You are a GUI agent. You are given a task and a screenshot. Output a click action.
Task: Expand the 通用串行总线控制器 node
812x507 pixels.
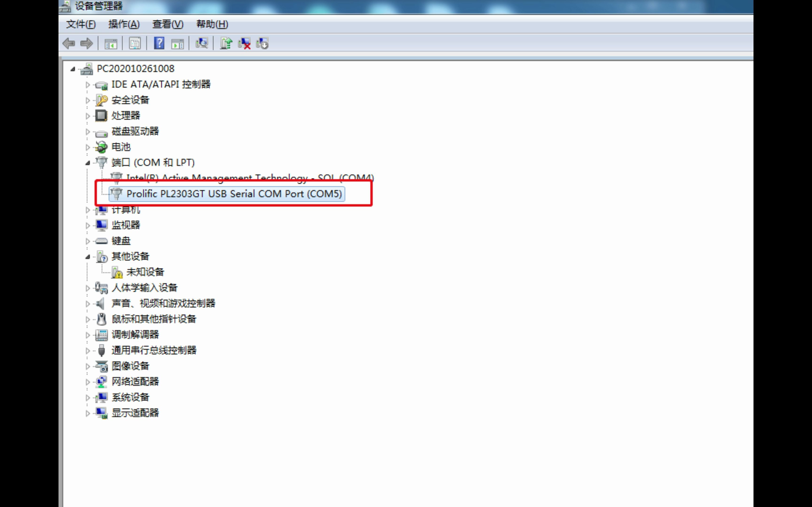(88, 351)
